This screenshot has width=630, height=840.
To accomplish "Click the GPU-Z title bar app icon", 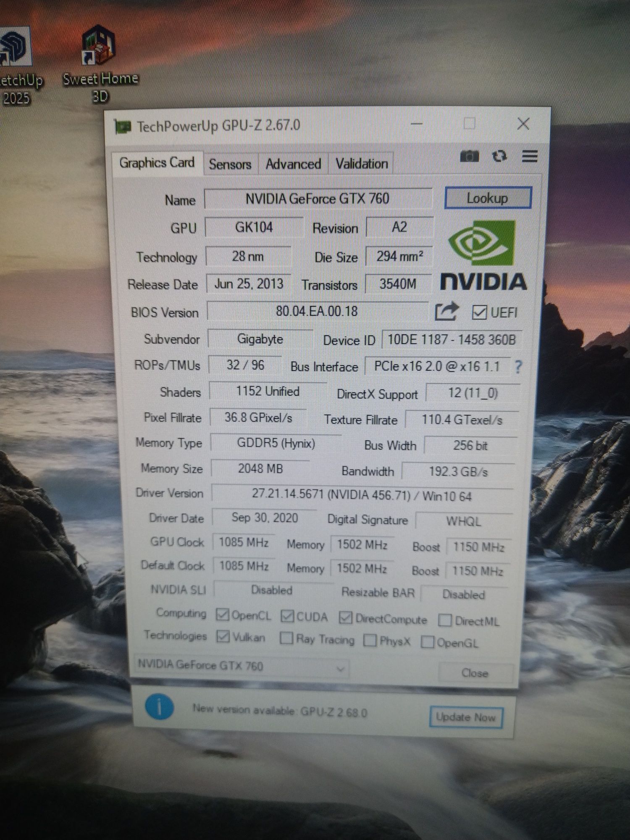I will [123, 126].
